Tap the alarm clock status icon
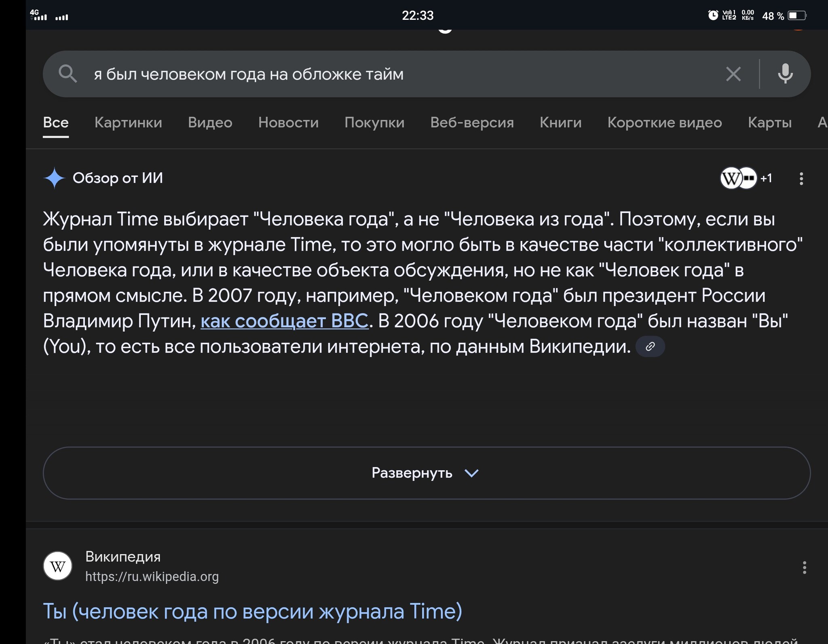The height and width of the screenshot is (644, 828). (x=713, y=15)
